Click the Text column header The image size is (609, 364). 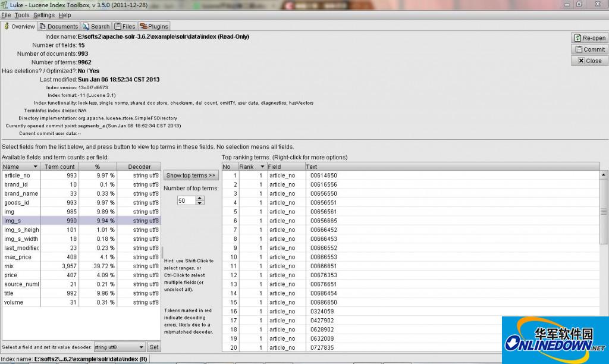453,167
